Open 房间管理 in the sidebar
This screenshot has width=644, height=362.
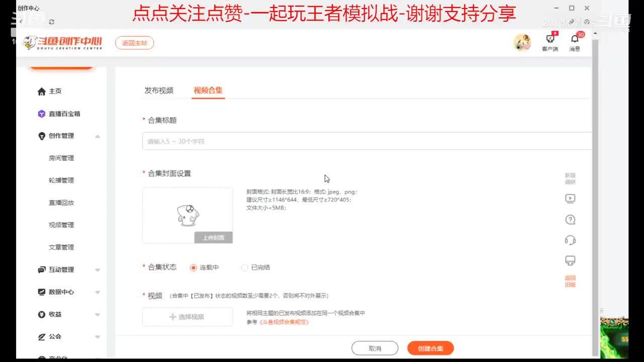(61, 158)
